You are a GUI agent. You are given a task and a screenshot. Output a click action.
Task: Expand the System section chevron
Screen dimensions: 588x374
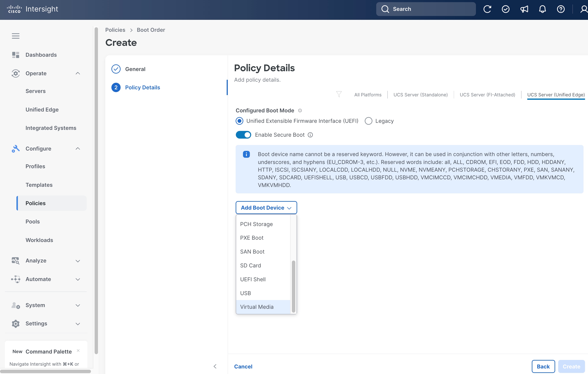[x=78, y=305]
